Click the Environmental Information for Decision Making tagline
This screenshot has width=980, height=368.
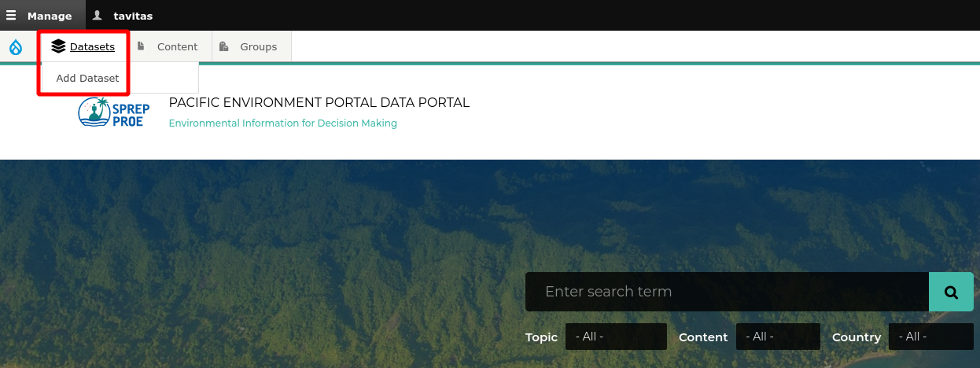283,123
